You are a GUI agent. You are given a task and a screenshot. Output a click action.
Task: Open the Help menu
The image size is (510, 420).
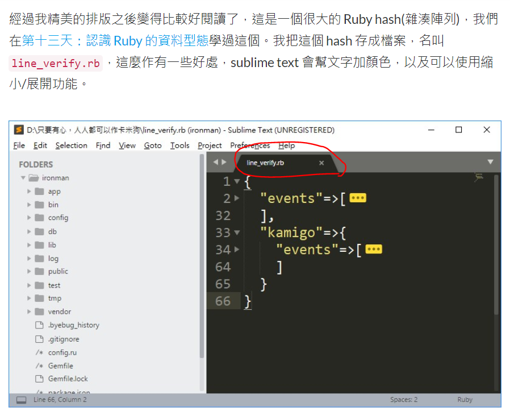click(x=286, y=145)
